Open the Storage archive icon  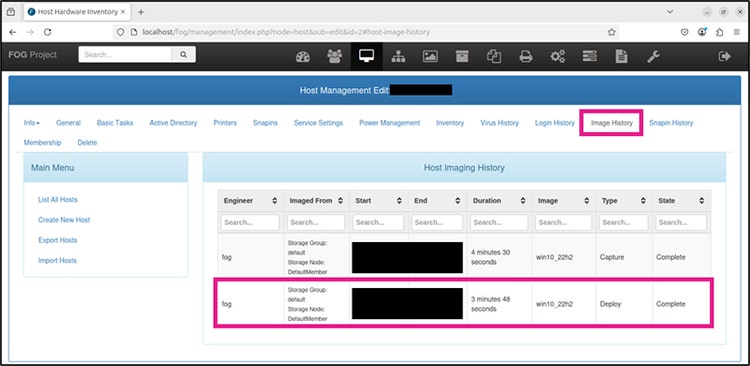(462, 56)
